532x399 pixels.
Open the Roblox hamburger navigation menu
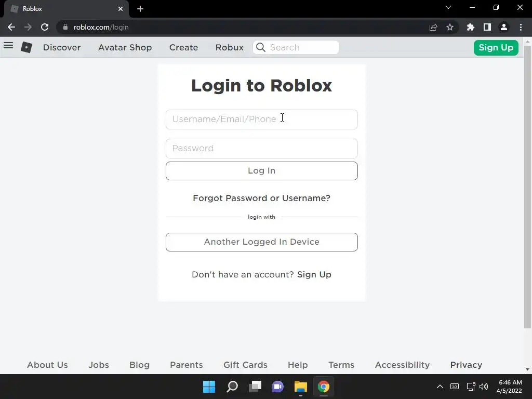point(8,46)
